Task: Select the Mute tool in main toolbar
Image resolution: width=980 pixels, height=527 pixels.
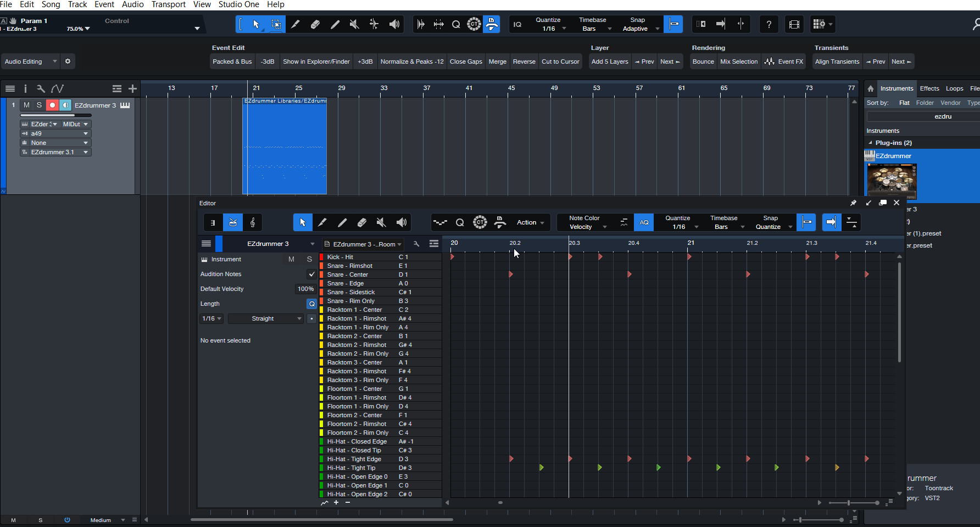Action: pos(355,24)
